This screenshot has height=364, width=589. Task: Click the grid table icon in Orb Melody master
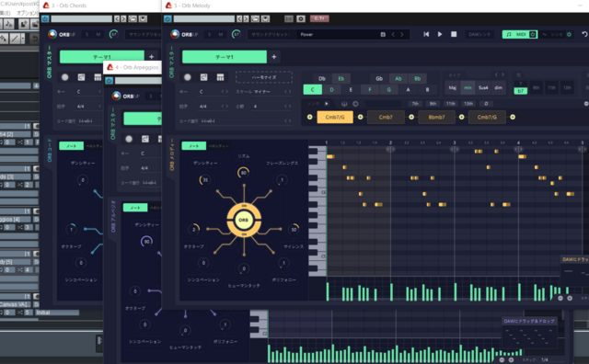(x=220, y=77)
